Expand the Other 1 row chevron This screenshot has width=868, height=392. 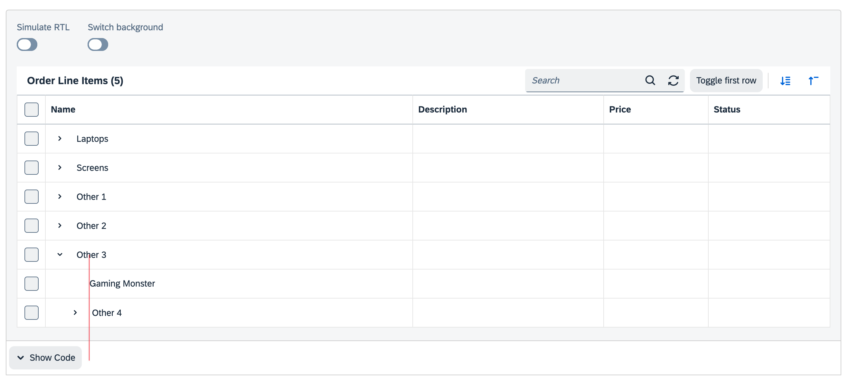point(60,197)
